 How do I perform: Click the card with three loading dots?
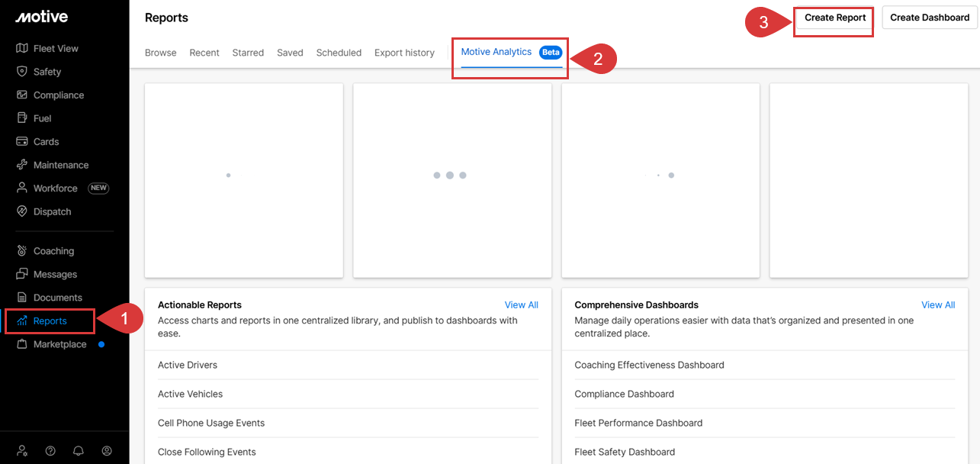pyautogui.click(x=452, y=180)
